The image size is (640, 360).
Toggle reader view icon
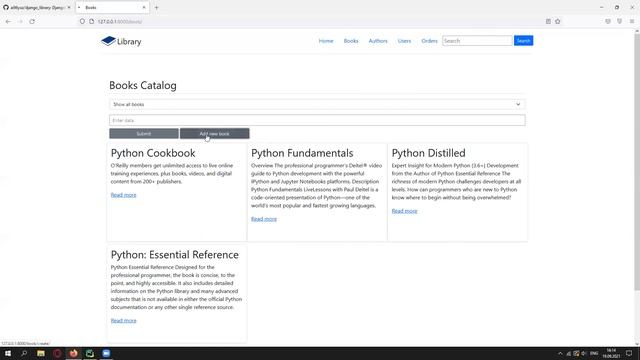pyautogui.click(x=548, y=21)
